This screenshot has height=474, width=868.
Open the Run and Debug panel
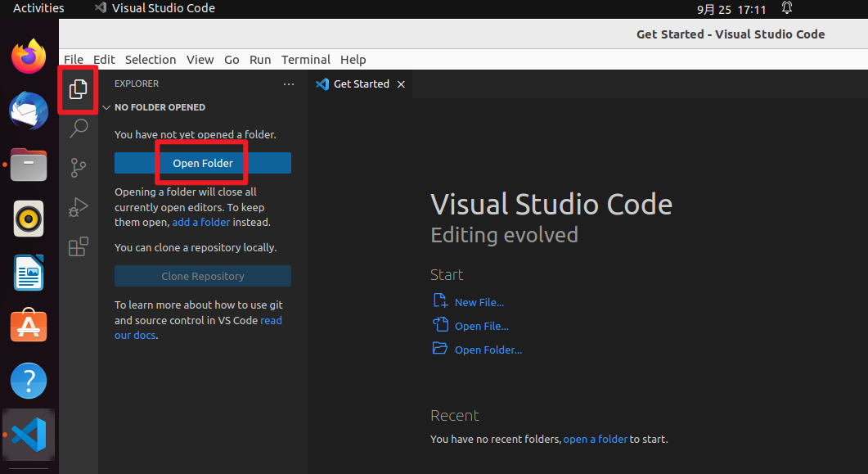point(78,206)
